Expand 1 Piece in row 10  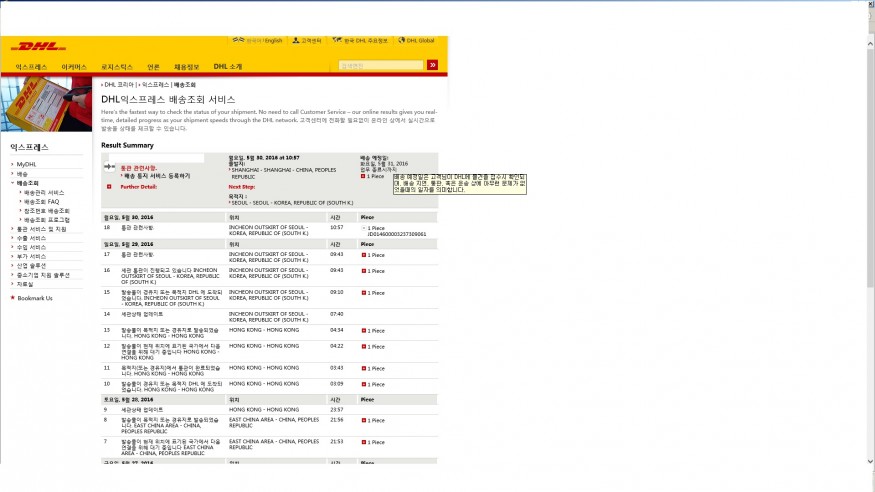click(x=364, y=385)
